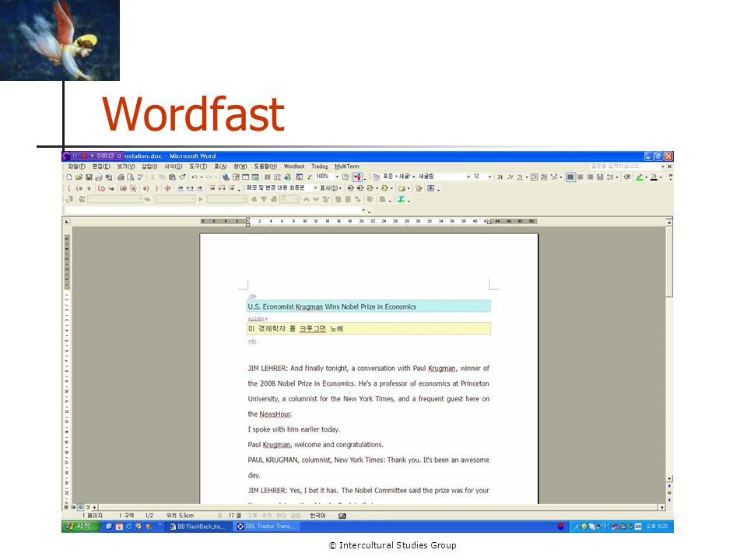The width and height of the screenshot is (747, 560).
Task: Open the zoom 100% dropdown
Action: coord(337,177)
